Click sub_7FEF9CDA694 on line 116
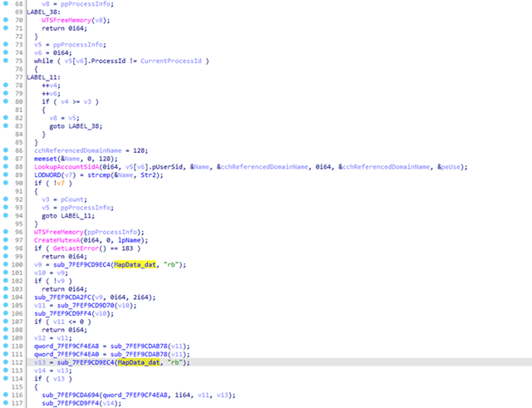Viewport: 532px width, 408px height. pos(70,395)
